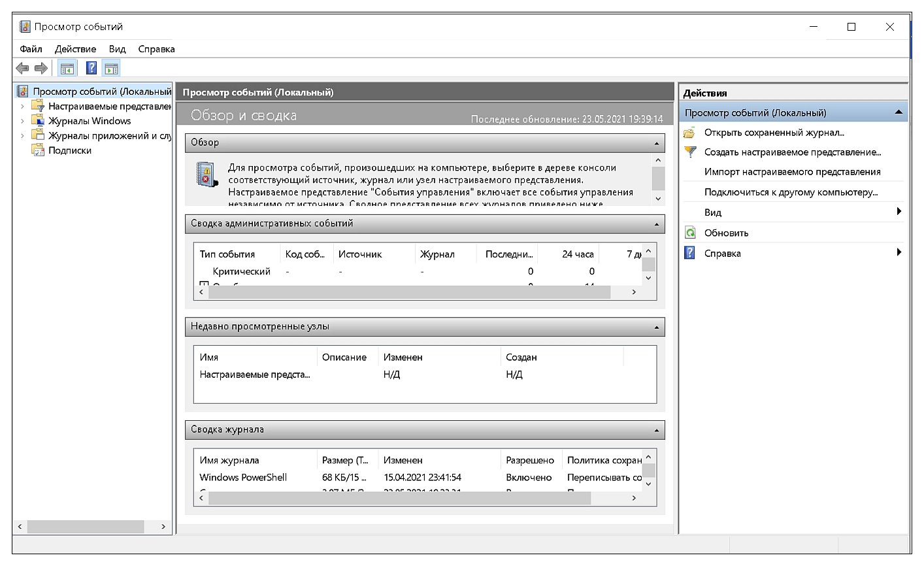This screenshot has width=924, height=566.
Task: Click the open saved log folder icon
Action: [x=689, y=133]
